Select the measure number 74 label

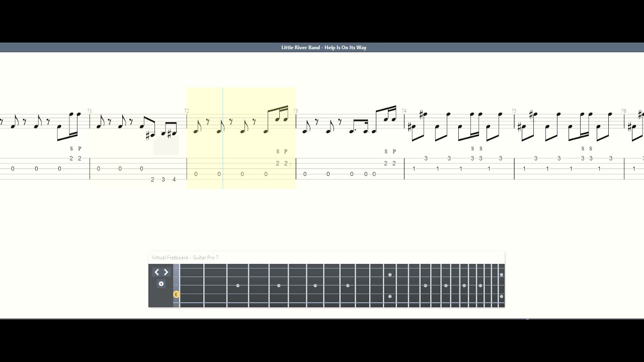pos(404,111)
